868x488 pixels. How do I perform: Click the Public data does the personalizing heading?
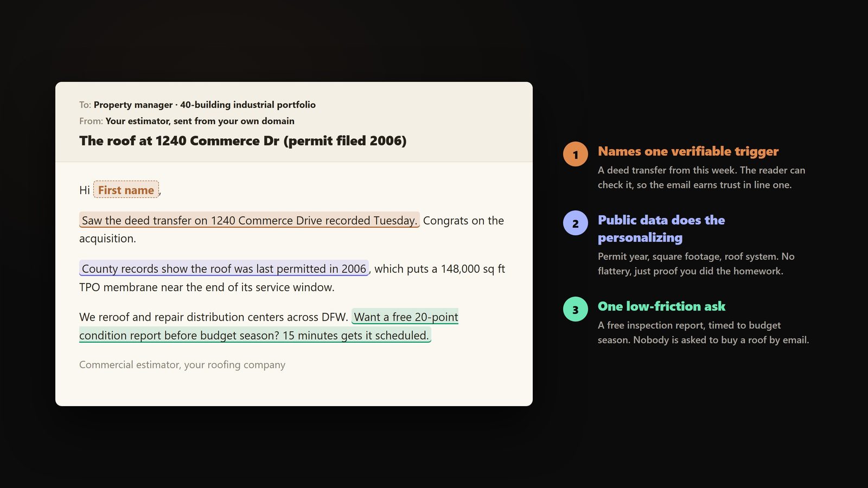tap(661, 229)
